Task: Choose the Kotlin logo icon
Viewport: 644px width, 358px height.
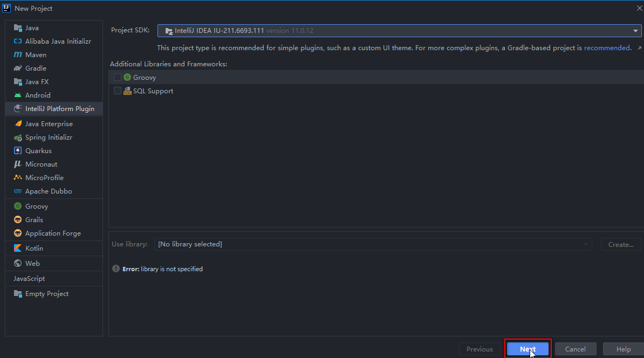Action: [x=18, y=249]
